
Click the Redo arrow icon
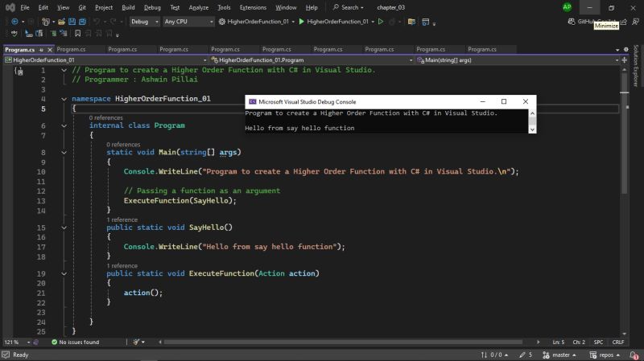click(113, 22)
